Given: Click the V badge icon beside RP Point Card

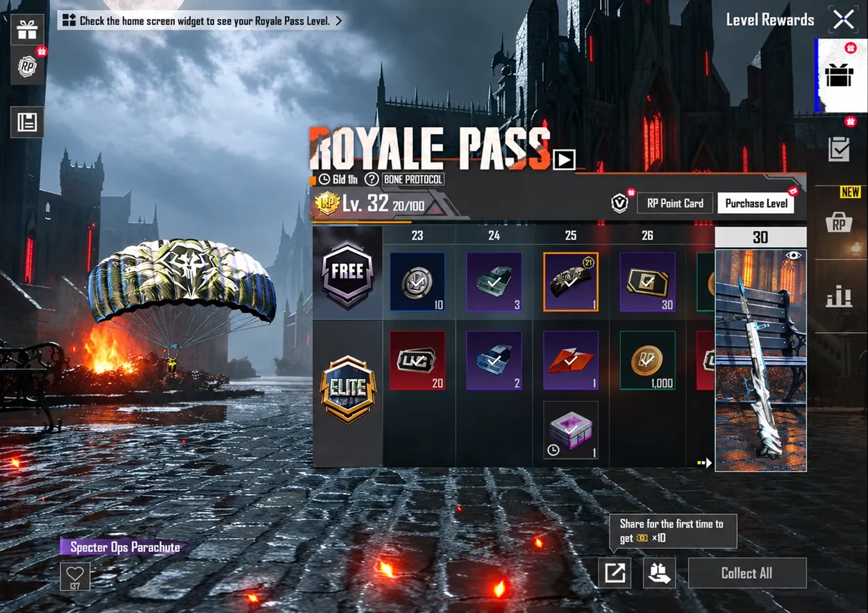Looking at the screenshot, I should tap(619, 203).
